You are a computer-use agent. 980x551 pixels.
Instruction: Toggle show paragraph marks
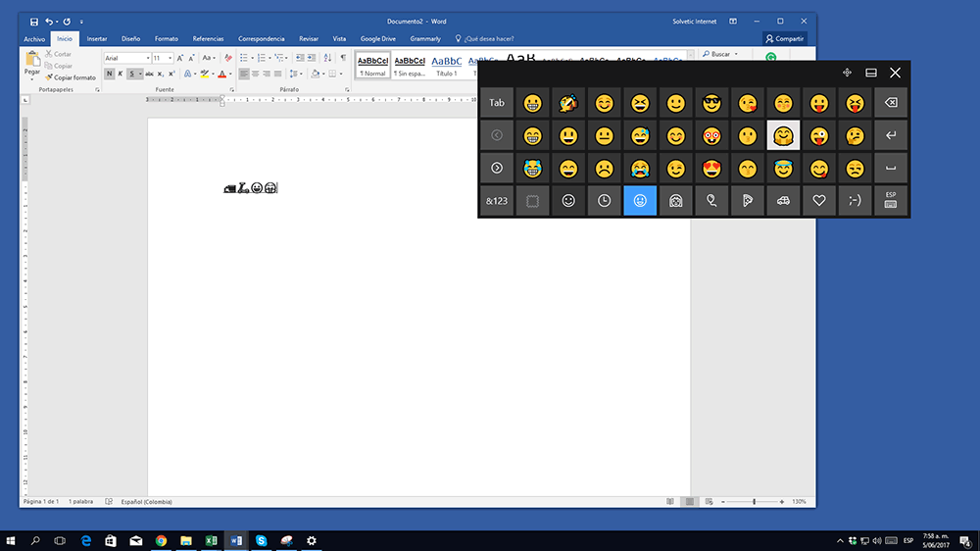point(343,58)
